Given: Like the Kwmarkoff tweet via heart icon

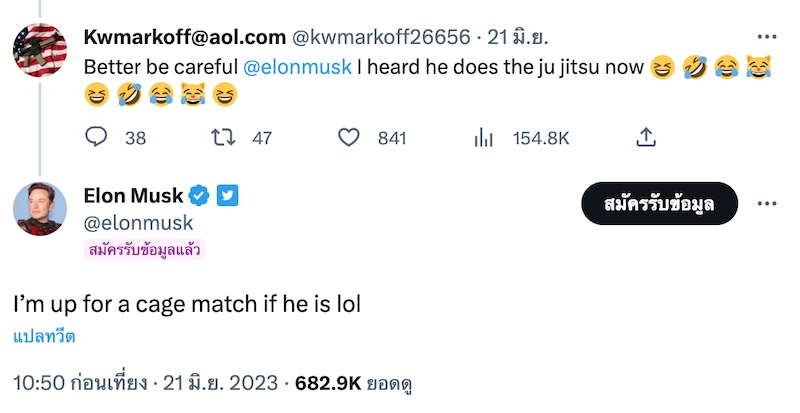Looking at the screenshot, I should [348, 138].
